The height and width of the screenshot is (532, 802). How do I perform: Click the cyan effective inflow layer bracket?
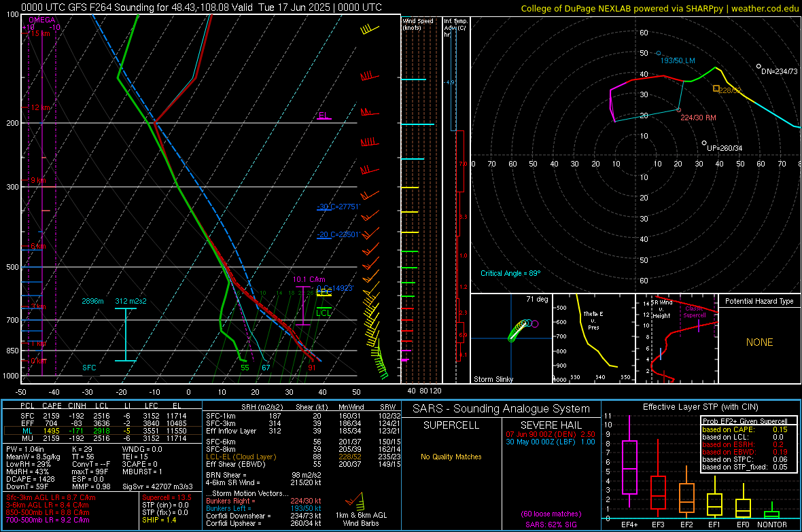[126, 334]
